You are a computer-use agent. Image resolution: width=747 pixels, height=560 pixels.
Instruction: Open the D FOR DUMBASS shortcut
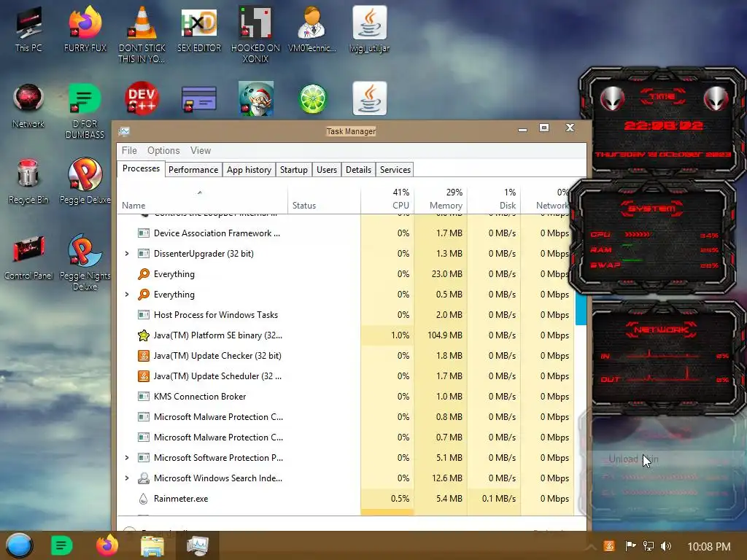[x=85, y=111]
